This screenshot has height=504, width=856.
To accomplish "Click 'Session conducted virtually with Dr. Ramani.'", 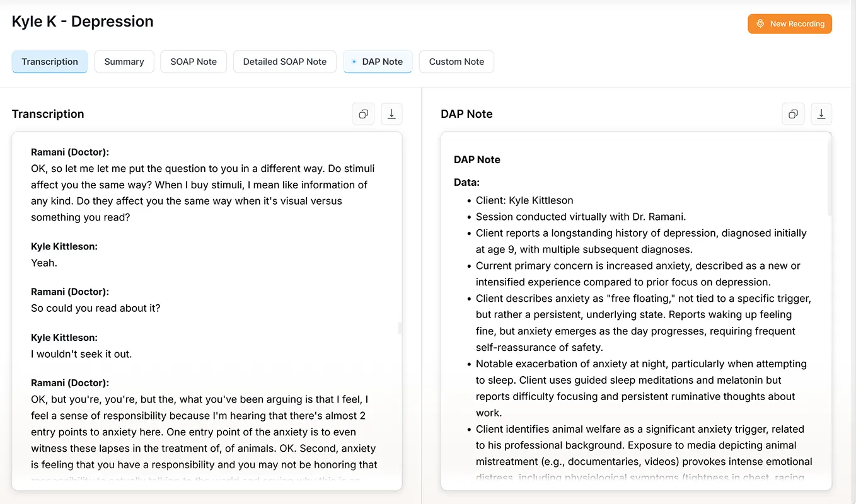I will pos(581,217).
